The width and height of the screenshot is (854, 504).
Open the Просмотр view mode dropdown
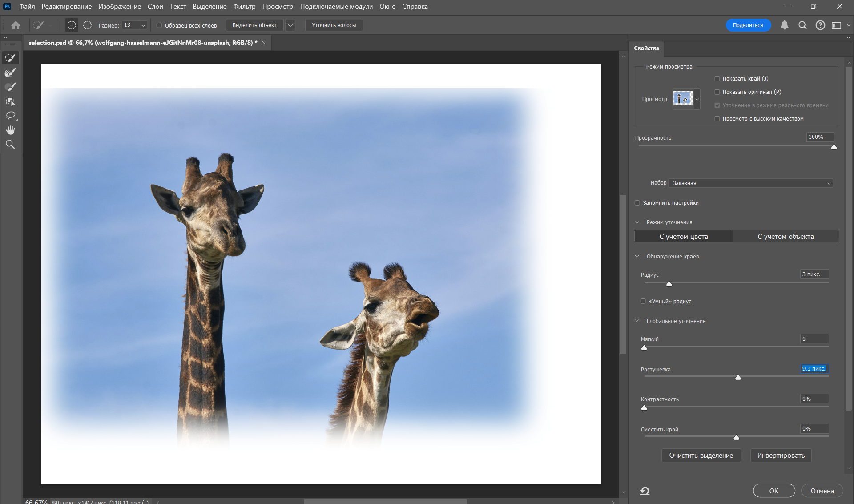point(697,99)
